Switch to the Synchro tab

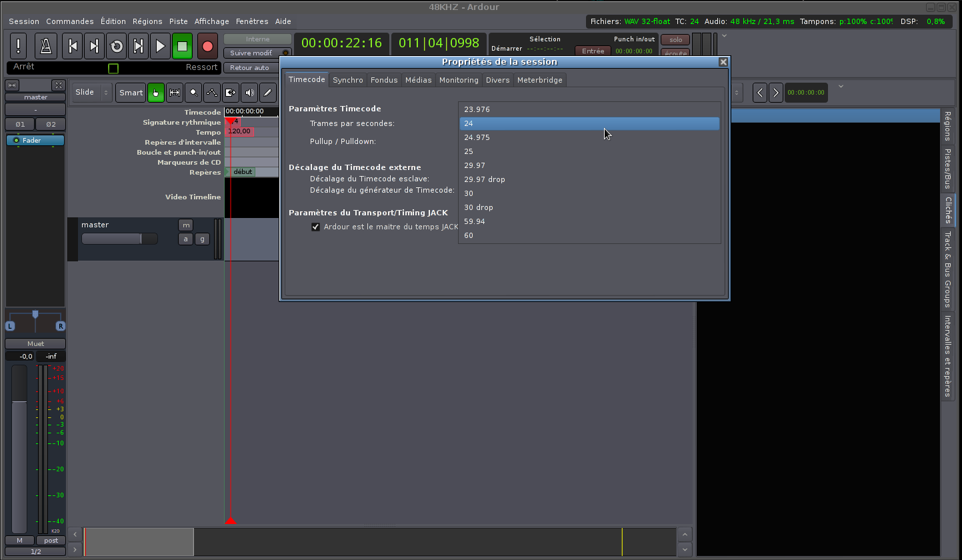(x=348, y=80)
